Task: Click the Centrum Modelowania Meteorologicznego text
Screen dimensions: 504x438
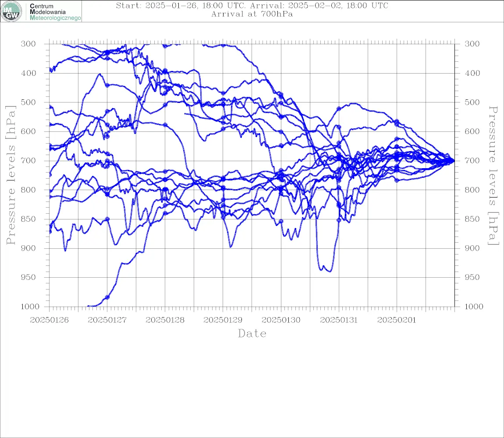Action: (55, 12)
